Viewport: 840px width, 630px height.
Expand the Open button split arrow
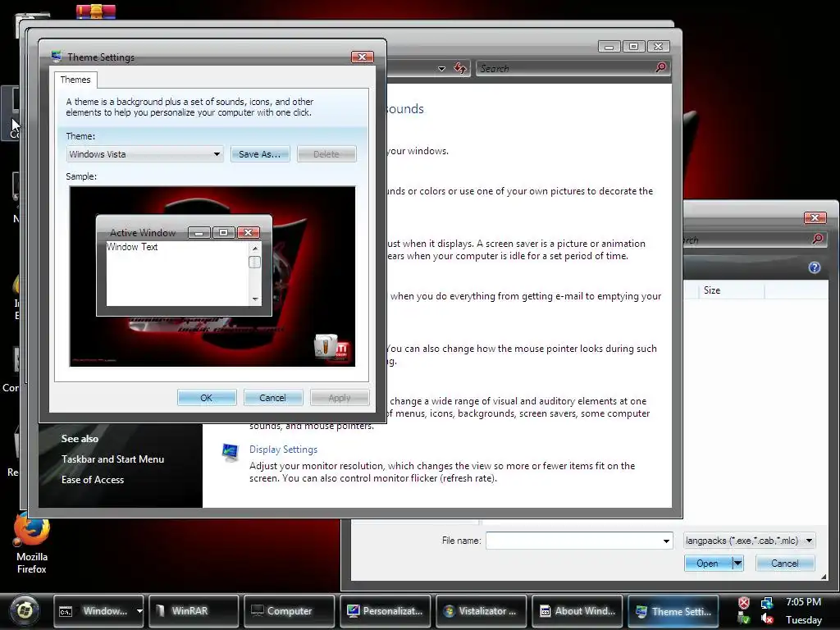[737, 564]
